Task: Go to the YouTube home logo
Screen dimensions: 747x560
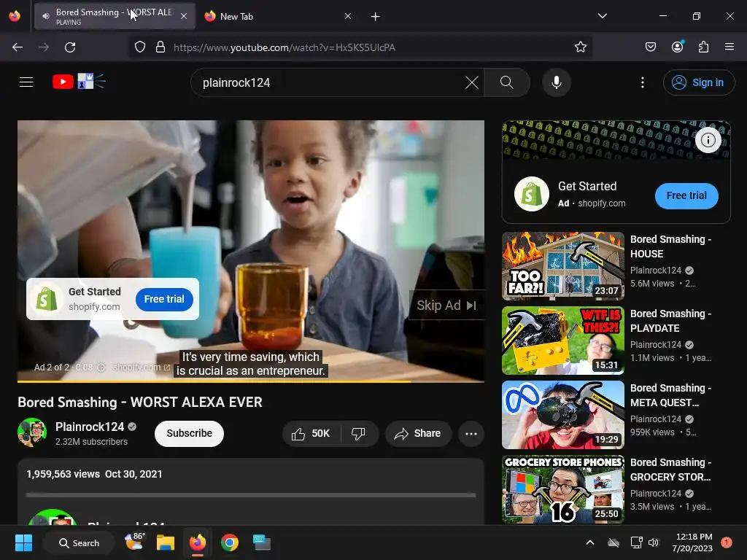Action: [x=79, y=82]
